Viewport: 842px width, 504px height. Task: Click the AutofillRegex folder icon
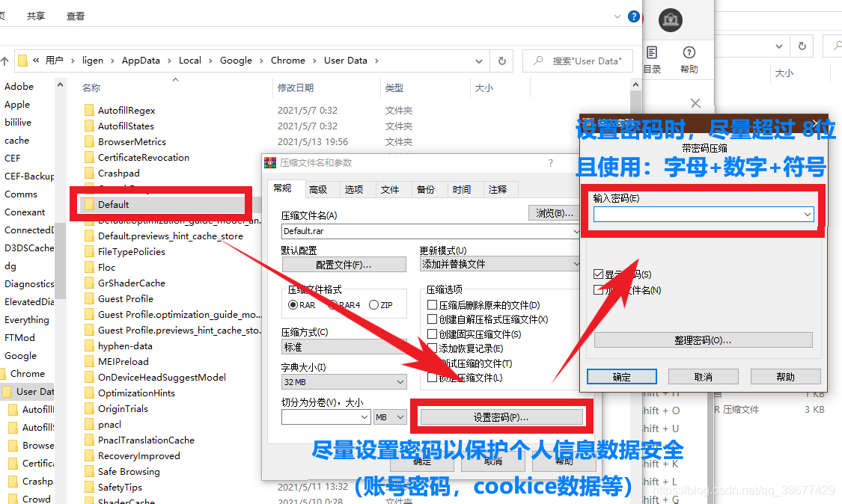pos(89,110)
